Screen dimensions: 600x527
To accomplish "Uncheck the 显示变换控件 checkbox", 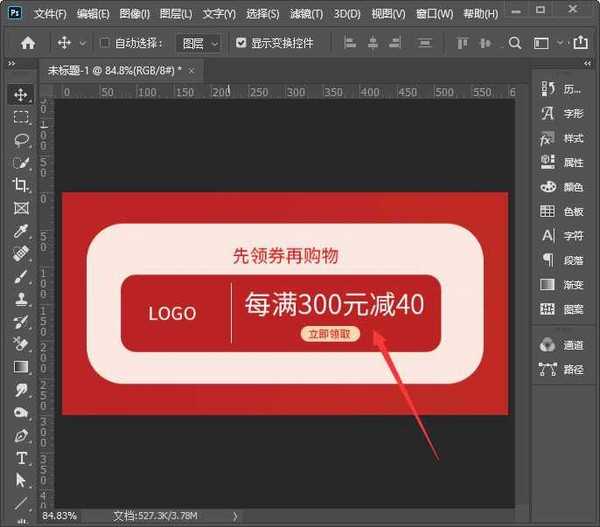I will point(241,43).
